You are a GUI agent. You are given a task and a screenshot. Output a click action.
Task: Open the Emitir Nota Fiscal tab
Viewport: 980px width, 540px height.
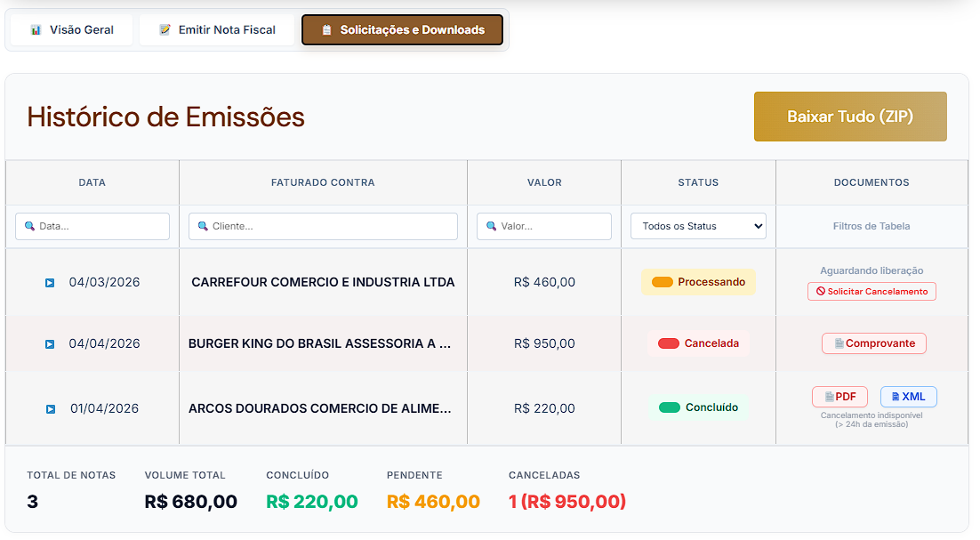point(217,30)
